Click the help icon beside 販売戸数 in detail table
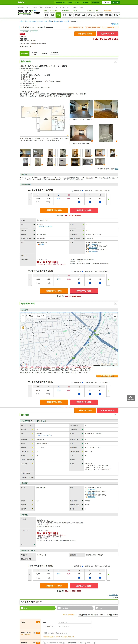 click(x=34, y=230)
